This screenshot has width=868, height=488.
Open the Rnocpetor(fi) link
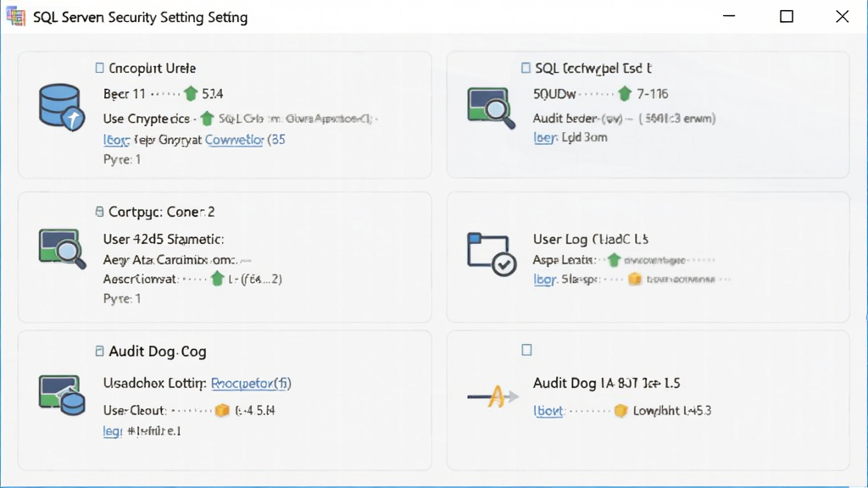[x=251, y=383]
